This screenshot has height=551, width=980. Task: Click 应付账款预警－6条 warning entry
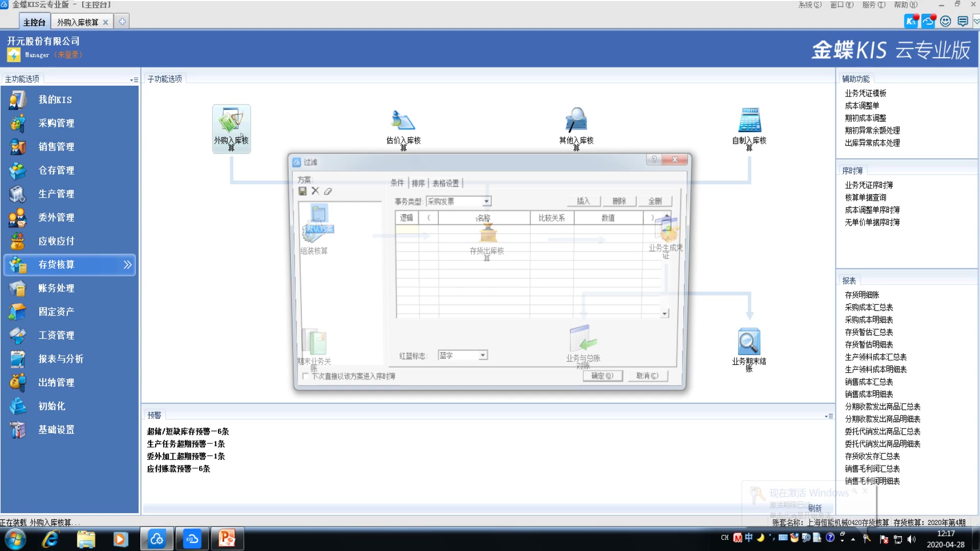[178, 468]
